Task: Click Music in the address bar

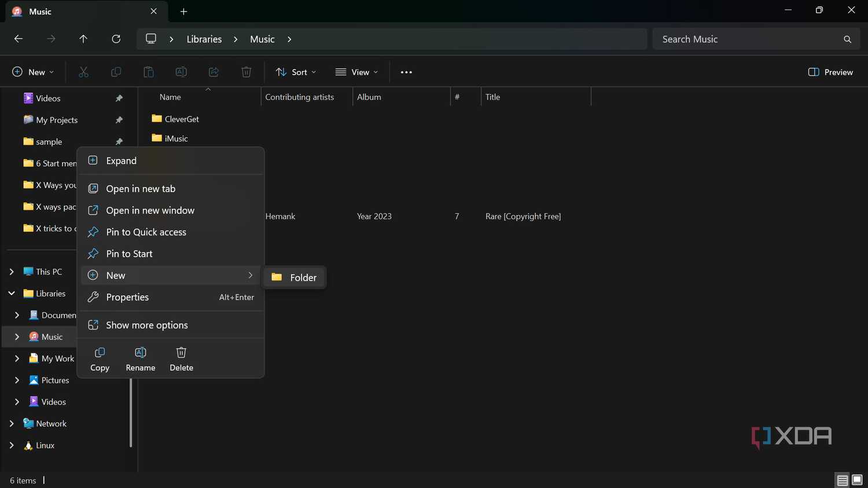Action: (262, 39)
